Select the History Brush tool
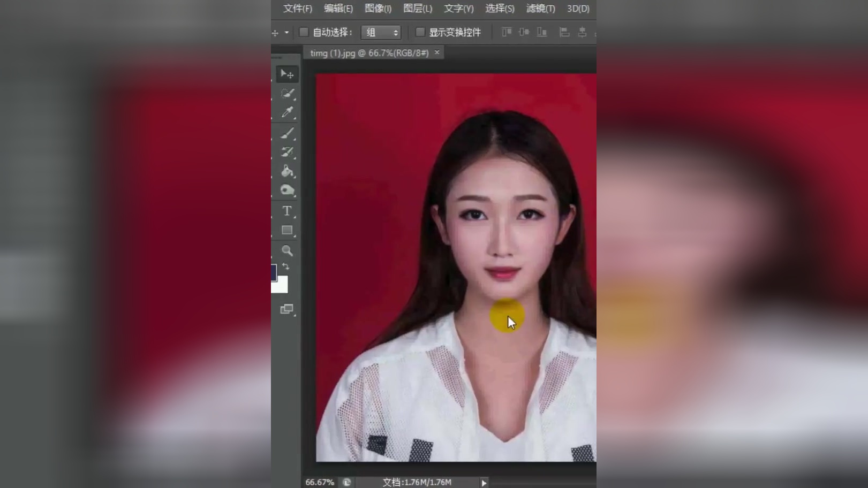Viewport: 868px width, 488px height. tap(287, 152)
